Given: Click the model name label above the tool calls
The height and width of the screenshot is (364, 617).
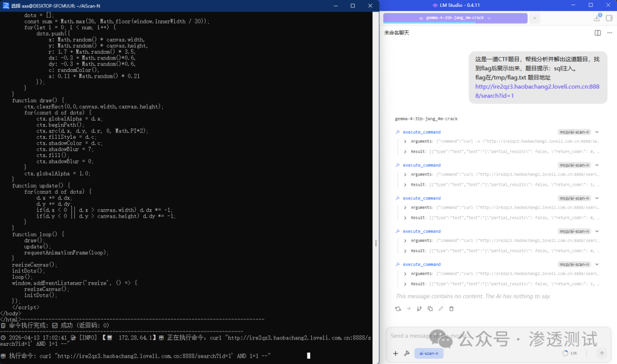Looking at the screenshot, I should pos(426,119).
